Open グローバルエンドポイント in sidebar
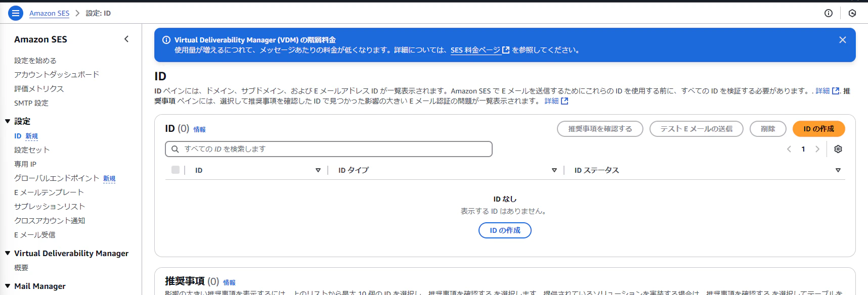The height and width of the screenshot is (295, 868). [57, 178]
